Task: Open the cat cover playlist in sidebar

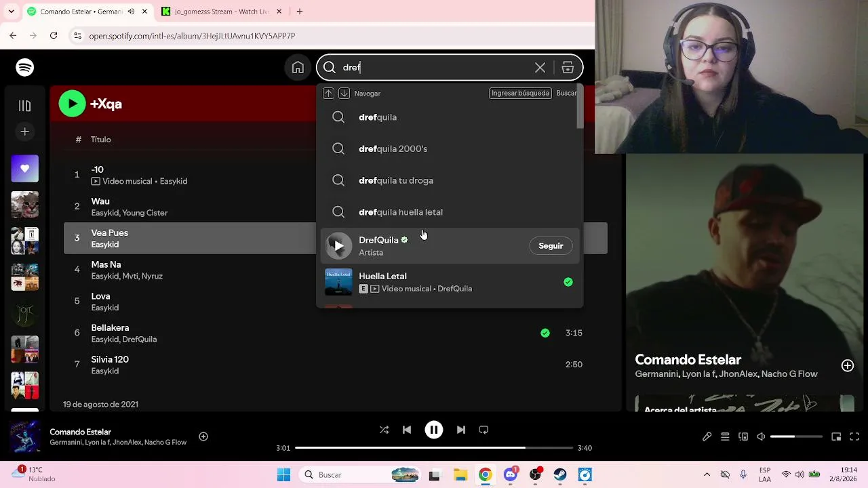Action: pos(25,205)
